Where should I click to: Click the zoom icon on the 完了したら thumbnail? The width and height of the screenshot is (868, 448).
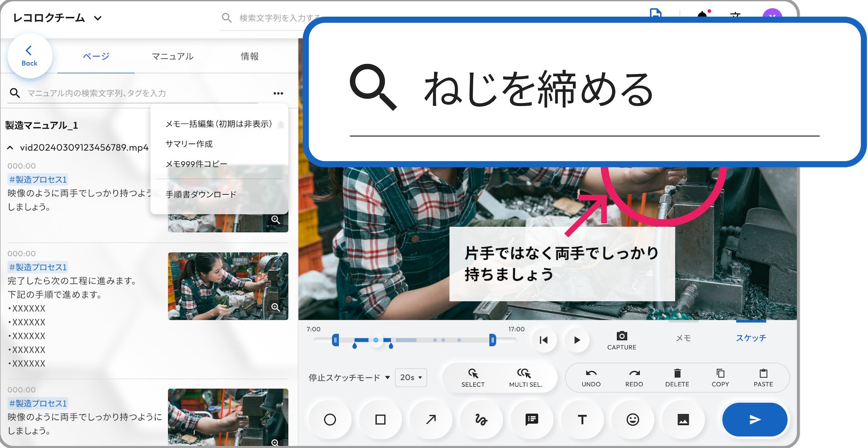point(275,307)
